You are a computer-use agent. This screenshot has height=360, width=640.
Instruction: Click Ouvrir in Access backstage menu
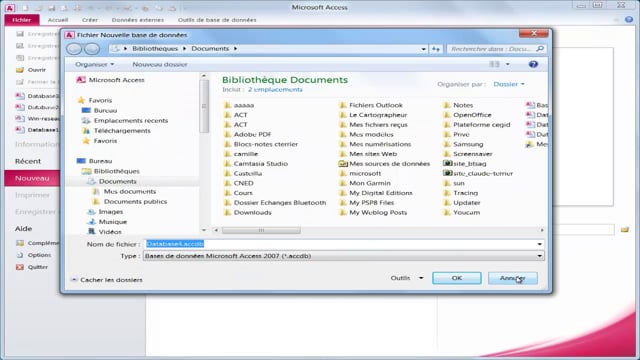click(31, 70)
